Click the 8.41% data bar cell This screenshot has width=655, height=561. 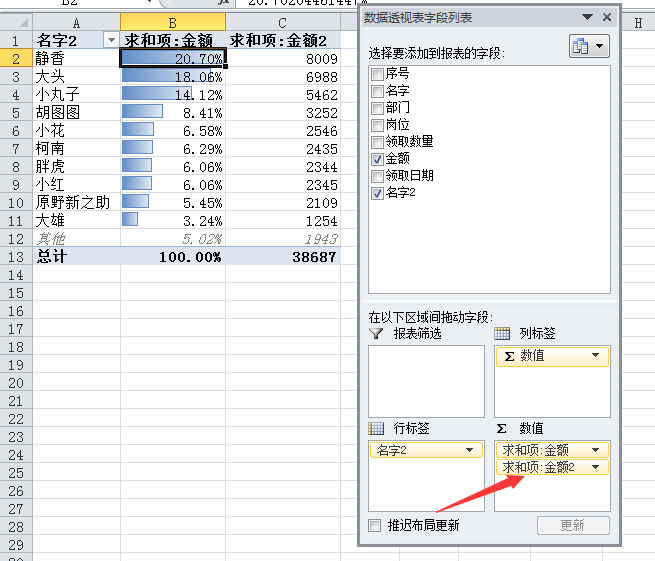coord(173,112)
